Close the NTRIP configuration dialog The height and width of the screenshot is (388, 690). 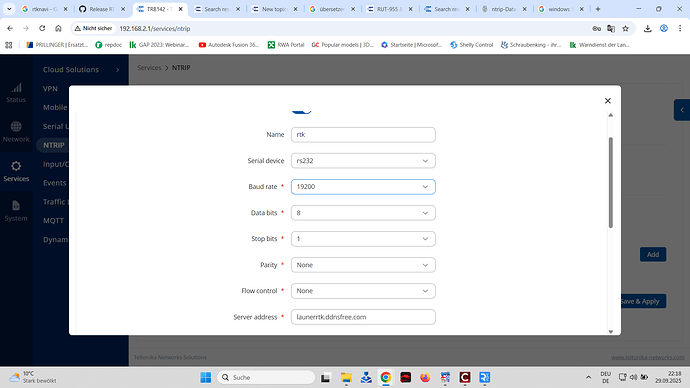point(608,101)
